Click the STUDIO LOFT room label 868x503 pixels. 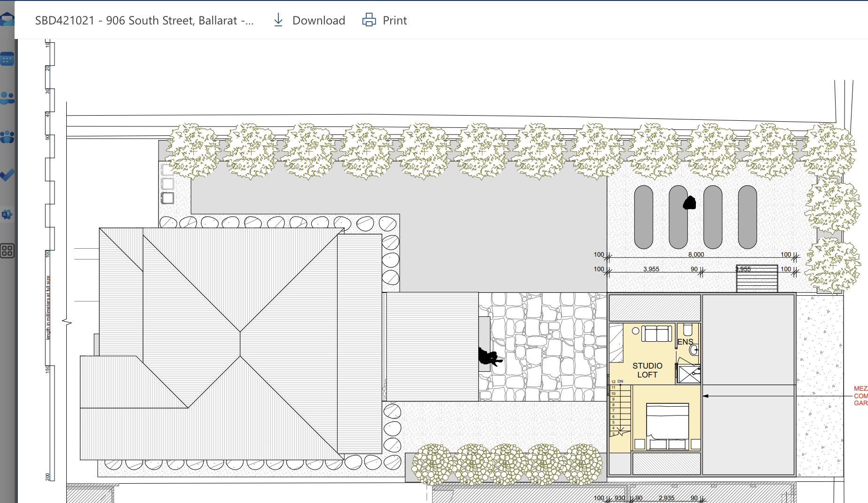(647, 370)
